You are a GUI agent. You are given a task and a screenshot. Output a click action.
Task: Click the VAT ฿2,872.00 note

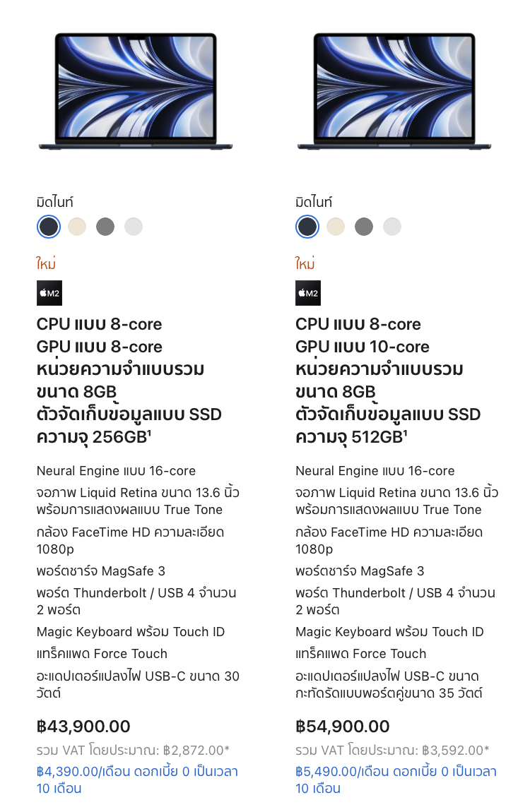click(x=133, y=751)
